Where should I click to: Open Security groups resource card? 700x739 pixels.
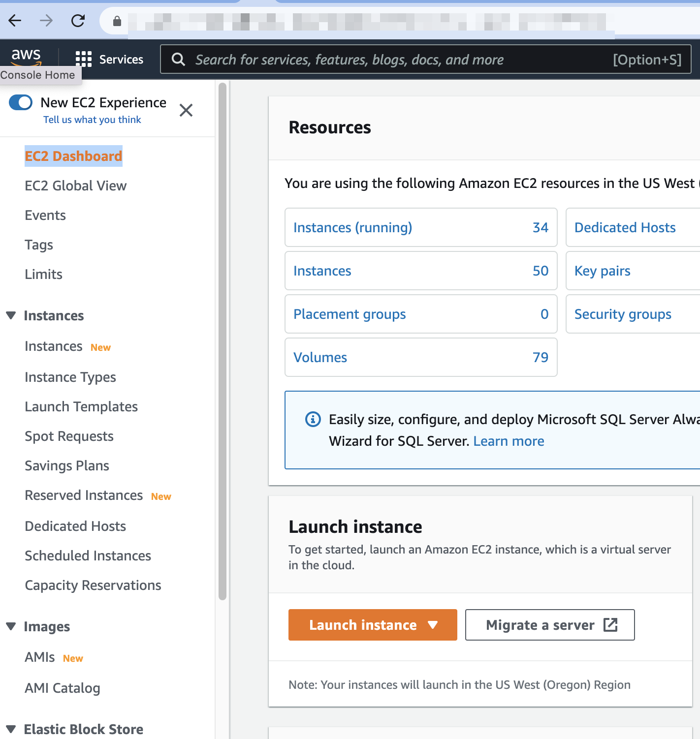pyautogui.click(x=633, y=314)
